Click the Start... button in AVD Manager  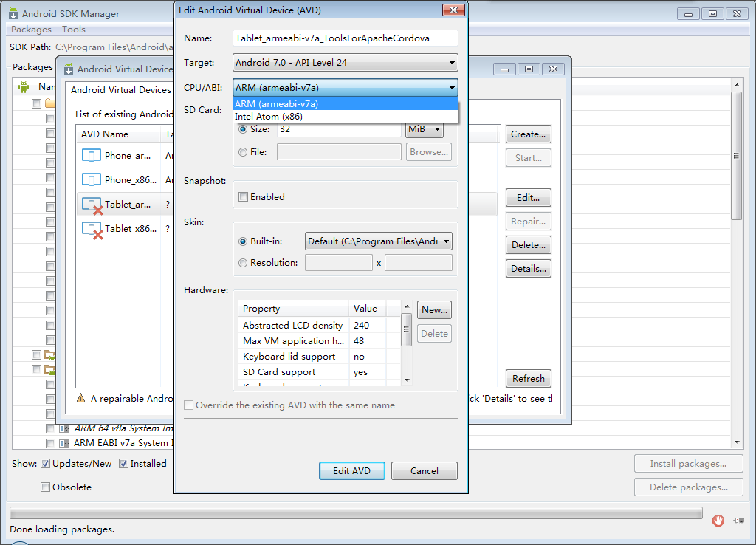(529, 158)
